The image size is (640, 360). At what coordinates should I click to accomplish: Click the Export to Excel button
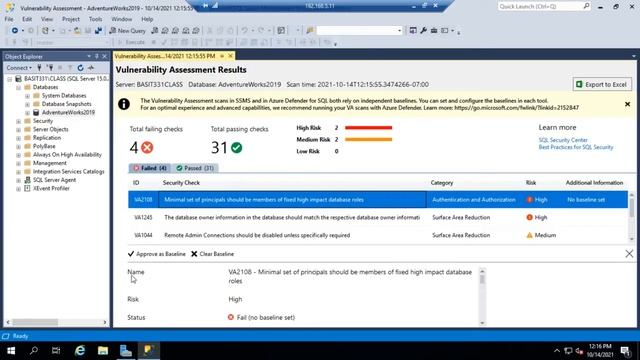tap(602, 84)
